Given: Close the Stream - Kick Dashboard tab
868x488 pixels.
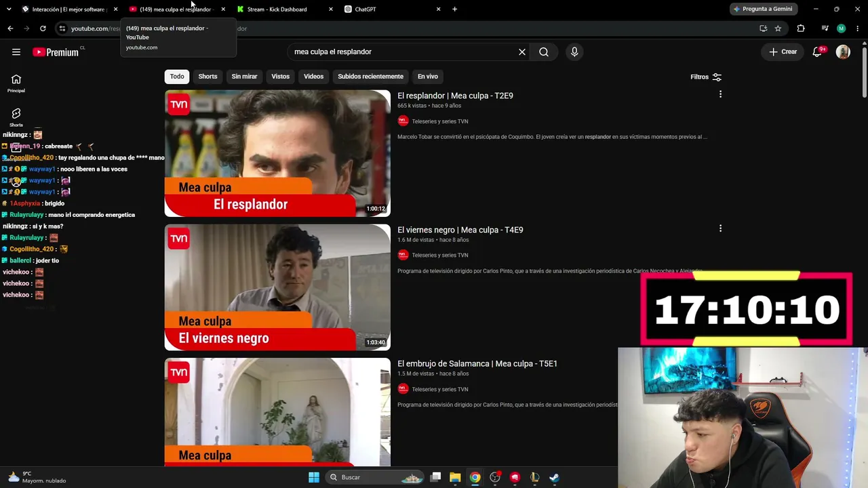Looking at the screenshot, I should coord(330,9).
